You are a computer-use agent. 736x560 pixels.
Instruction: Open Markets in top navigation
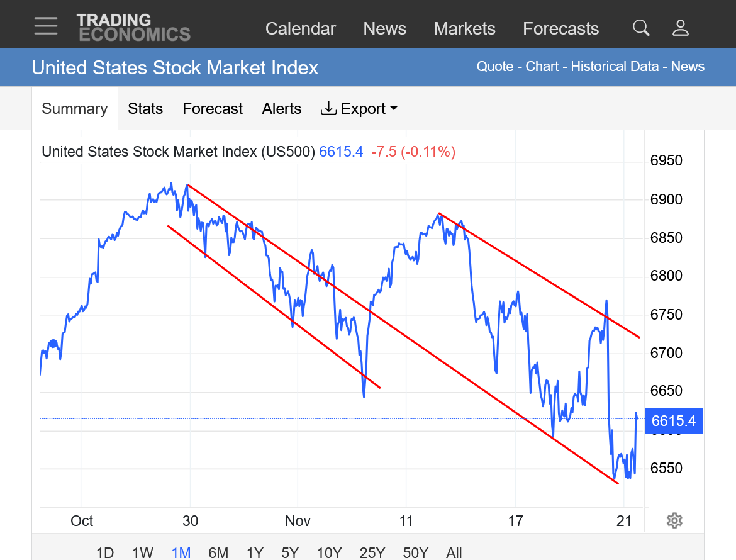tap(465, 29)
